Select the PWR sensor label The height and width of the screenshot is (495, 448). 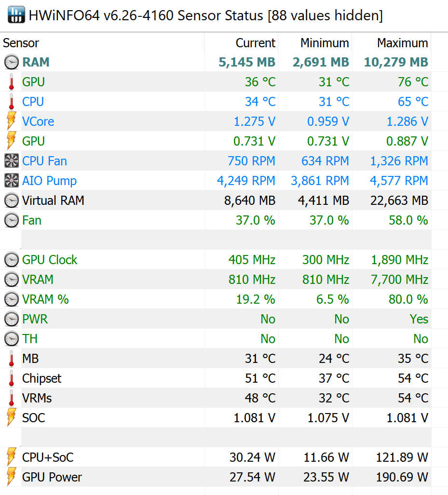click(x=35, y=319)
